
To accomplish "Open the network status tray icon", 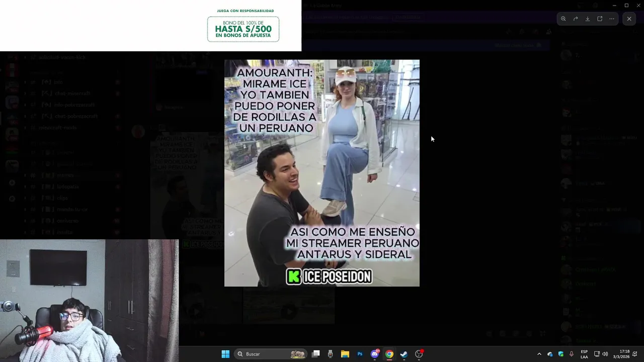I will pos(597,354).
